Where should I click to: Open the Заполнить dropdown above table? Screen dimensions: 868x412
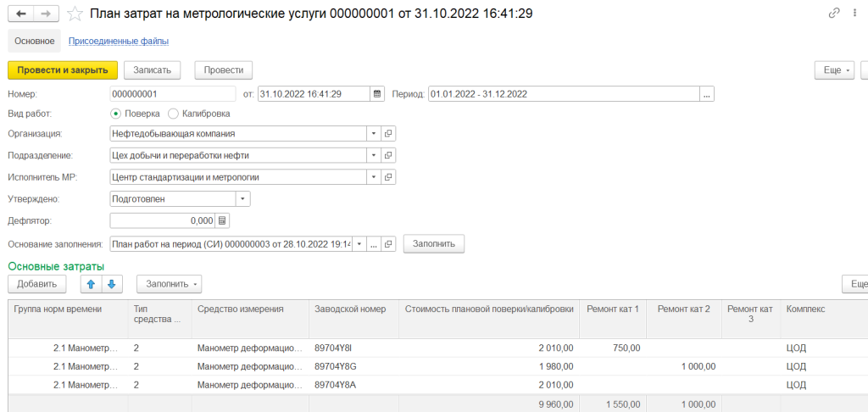[x=169, y=284]
